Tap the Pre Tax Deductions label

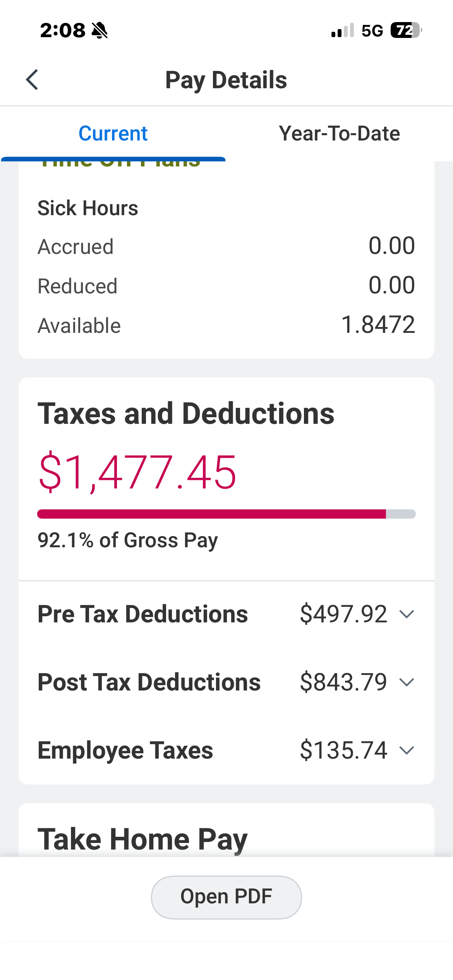(x=142, y=614)
